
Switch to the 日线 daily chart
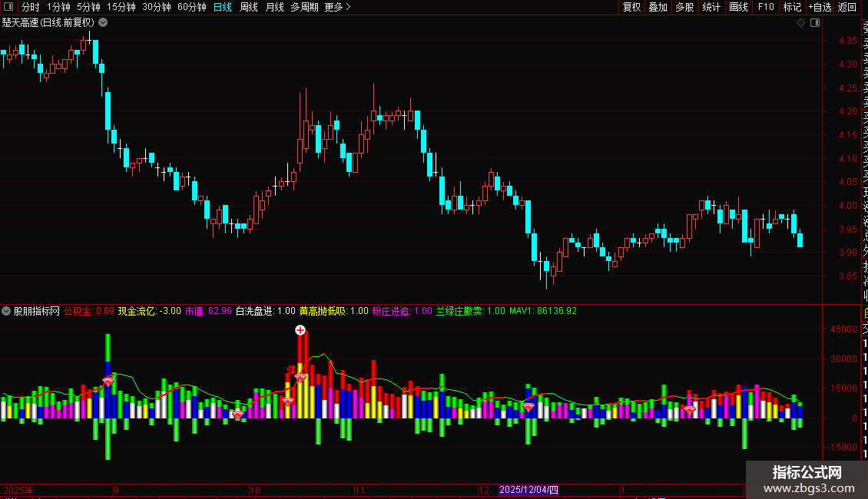pos(223,7)
